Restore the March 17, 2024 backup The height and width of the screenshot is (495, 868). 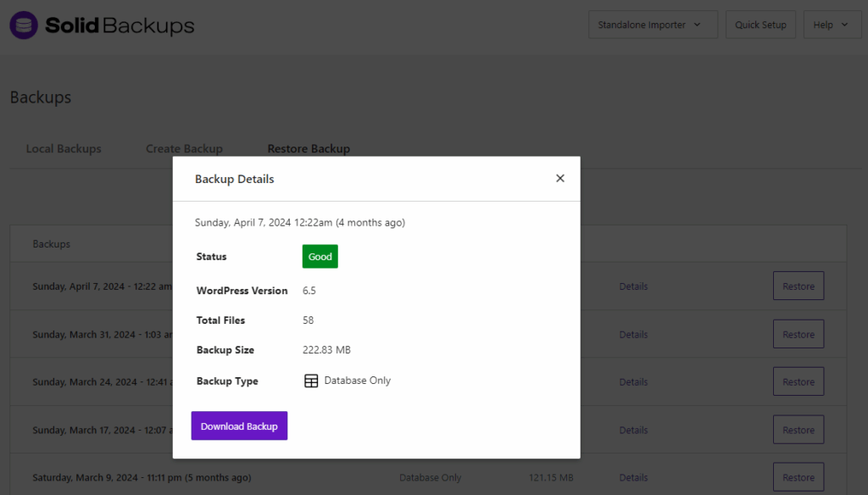[798, 431]
